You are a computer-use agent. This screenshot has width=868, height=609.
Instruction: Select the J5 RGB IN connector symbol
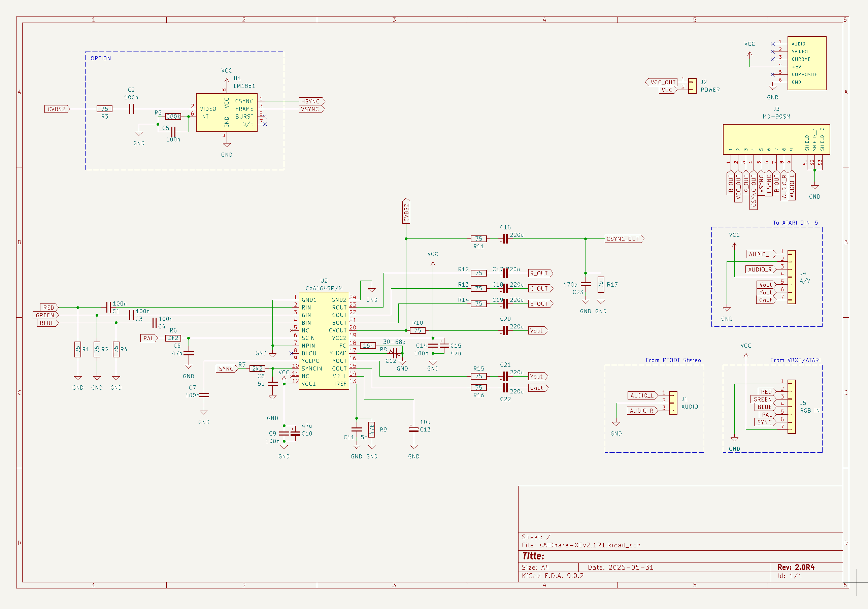(x=791, y=407)
